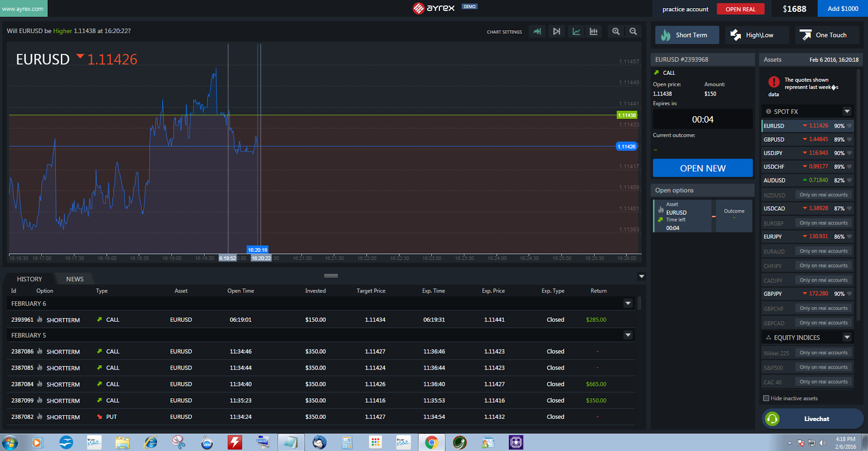Favorite EURJPY with its heart icon

pyautogui.click(x=850, y=237)
